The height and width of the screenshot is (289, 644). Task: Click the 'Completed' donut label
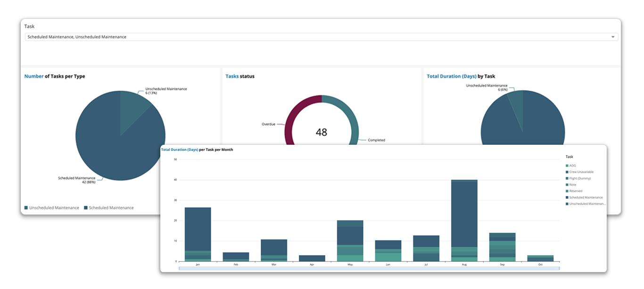pyautogui.click(x=376, y=140)
